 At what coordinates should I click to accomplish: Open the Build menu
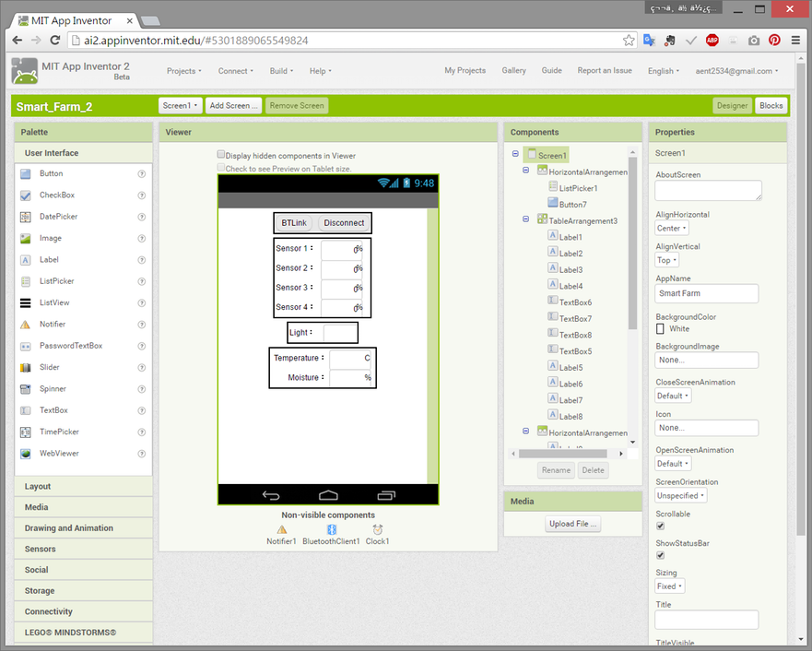(281, 71)
